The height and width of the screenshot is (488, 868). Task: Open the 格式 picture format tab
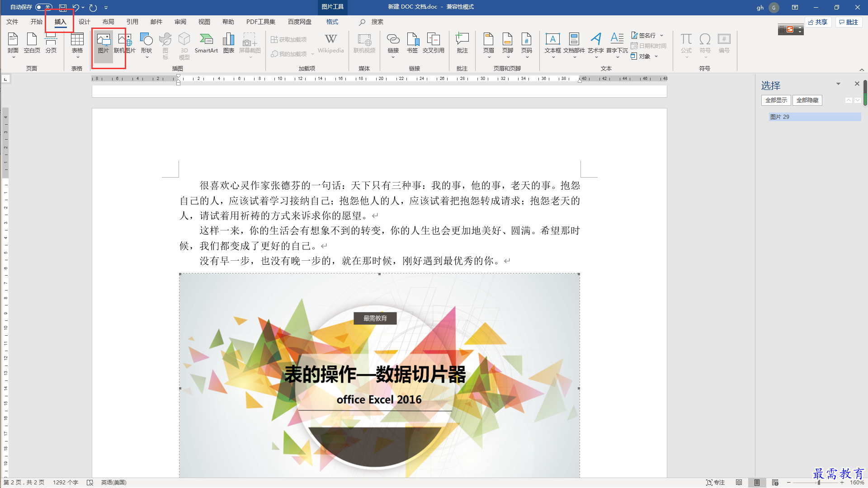point(332,22)
